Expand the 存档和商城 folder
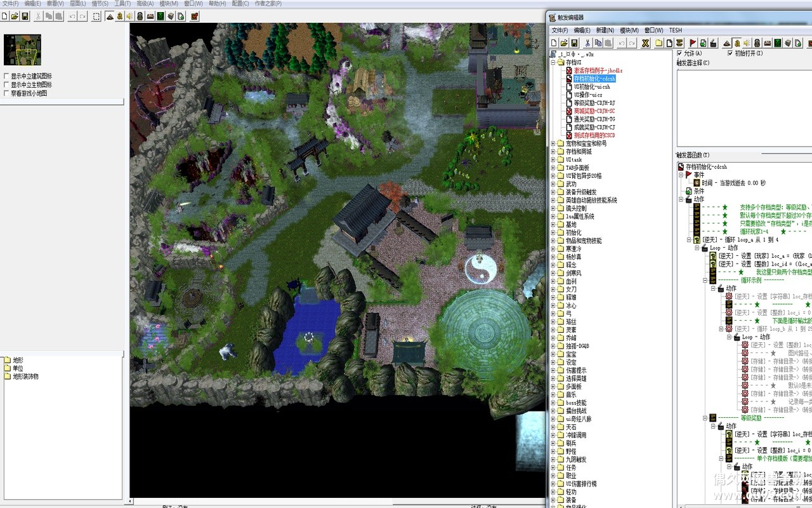Viewport: 812px width, 508px height. tap(553, 152)
